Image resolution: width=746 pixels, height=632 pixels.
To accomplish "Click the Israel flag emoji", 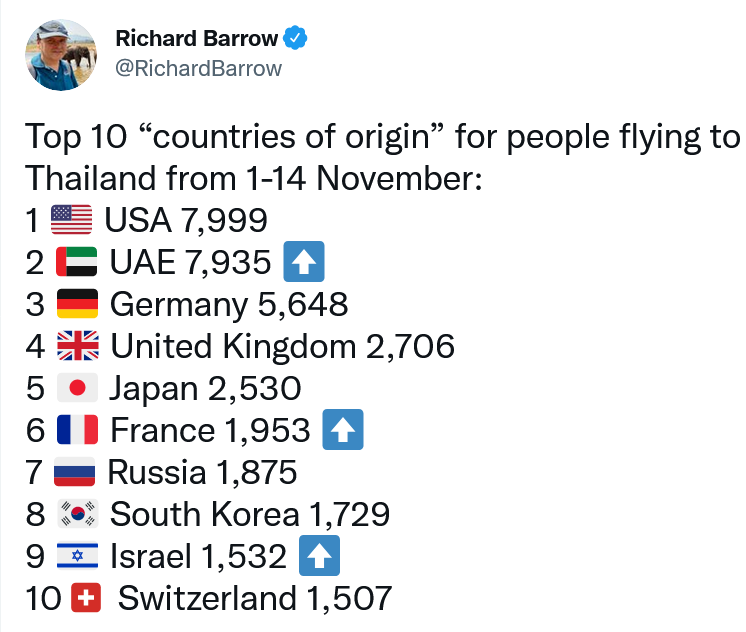I will [76, 556].
